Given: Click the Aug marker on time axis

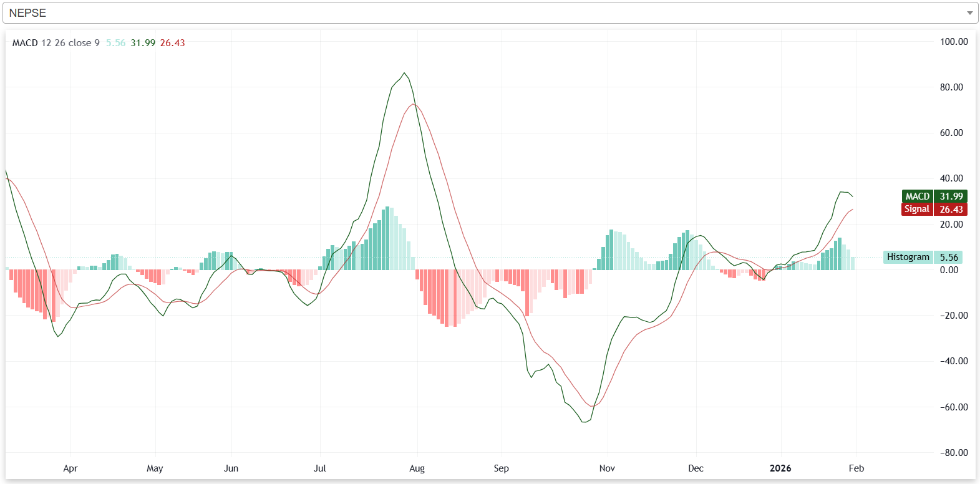Looking at the screenshot, I should pyautogui.click(x=417, y=468).
